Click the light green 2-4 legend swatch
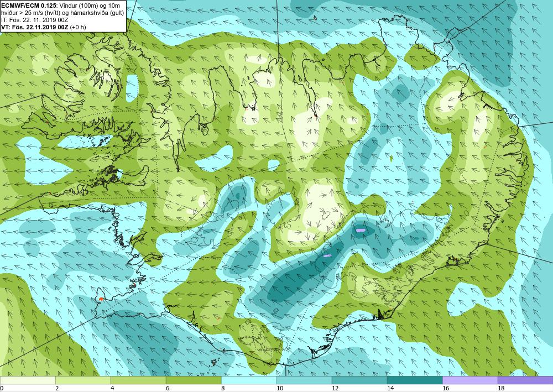 83,380
